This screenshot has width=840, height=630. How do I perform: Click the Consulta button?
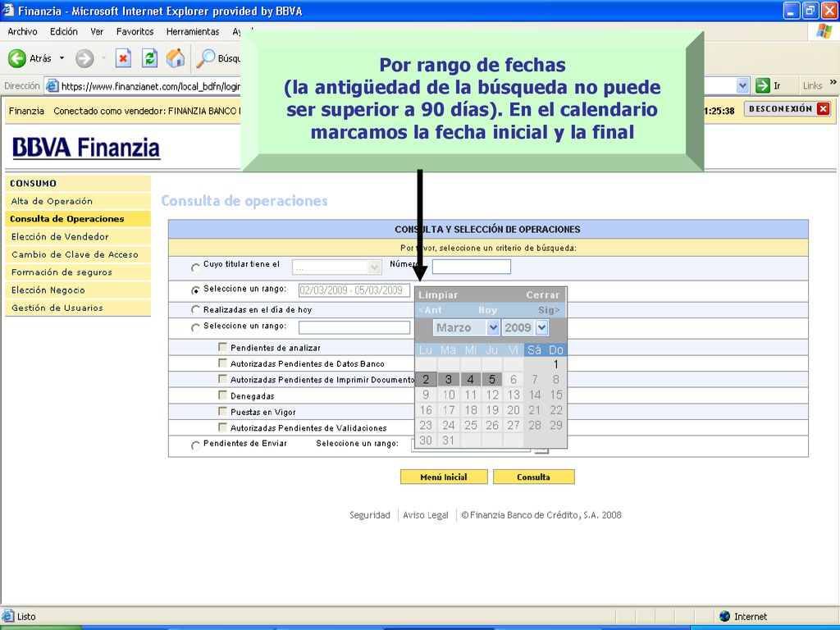[533, 477]
